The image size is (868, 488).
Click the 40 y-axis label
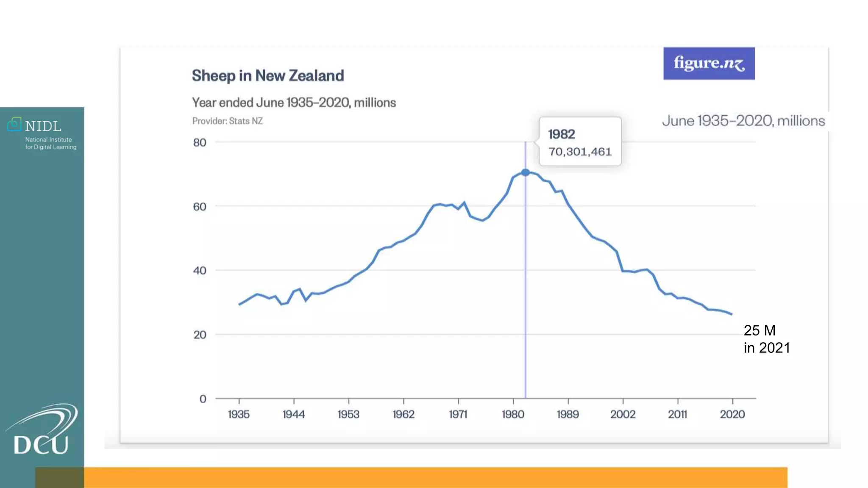tap(200, 271)
